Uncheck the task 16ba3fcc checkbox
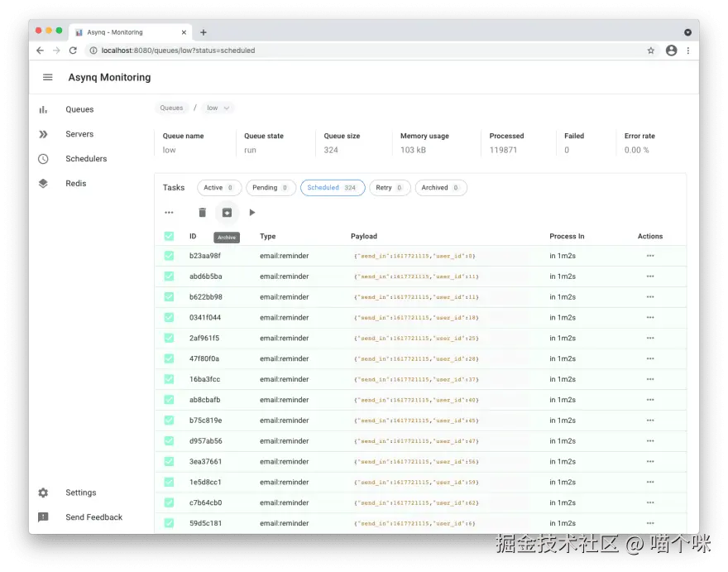 point(169,379)
